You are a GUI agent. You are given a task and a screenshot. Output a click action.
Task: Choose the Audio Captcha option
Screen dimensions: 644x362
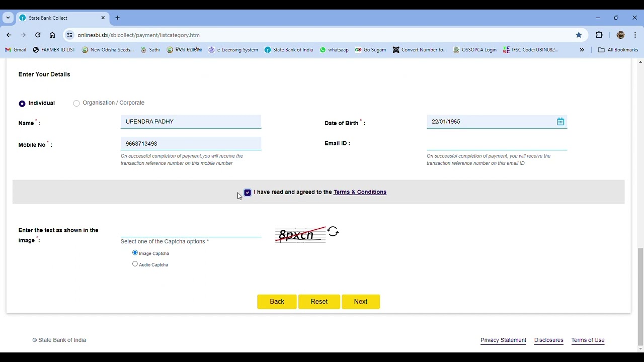point(135,264)
